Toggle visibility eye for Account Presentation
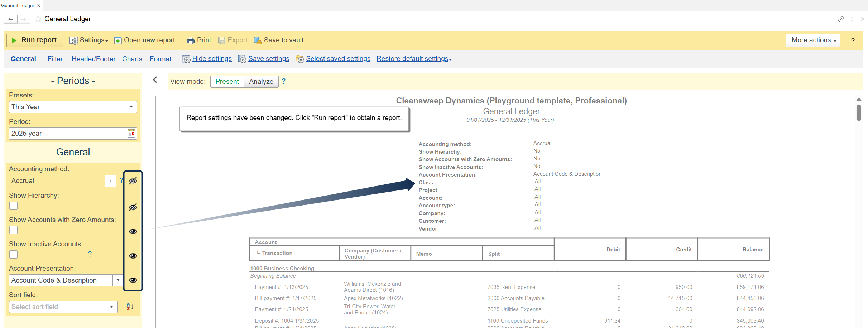The image size is (868, 328). point(133,280)
